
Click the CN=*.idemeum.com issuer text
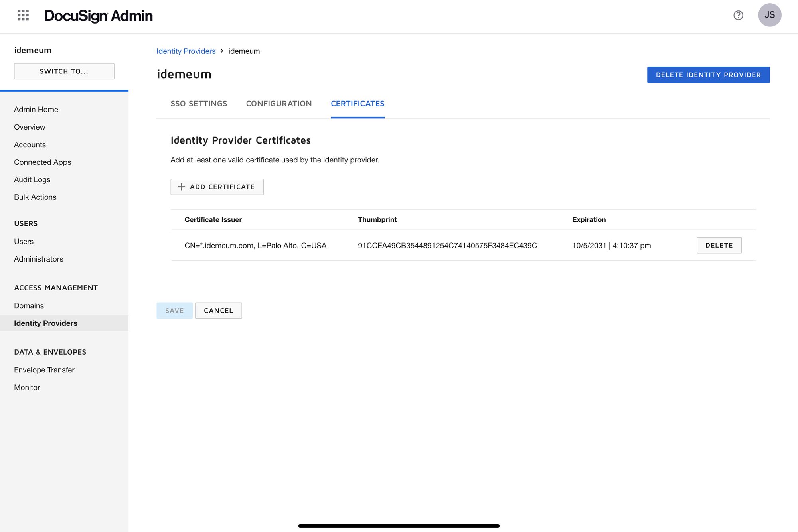(255, 246)
